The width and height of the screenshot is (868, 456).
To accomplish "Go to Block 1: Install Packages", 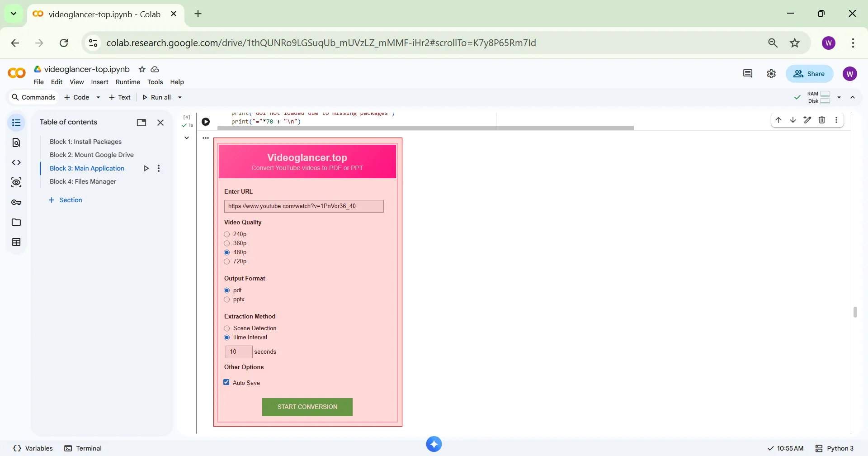I will tap(85, 142).
